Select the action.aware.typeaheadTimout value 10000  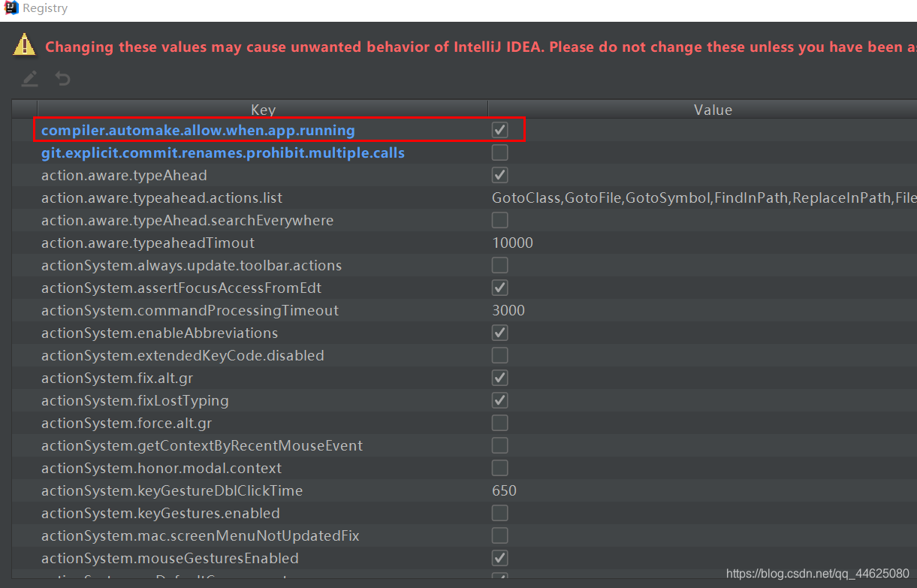pos(512,243)
